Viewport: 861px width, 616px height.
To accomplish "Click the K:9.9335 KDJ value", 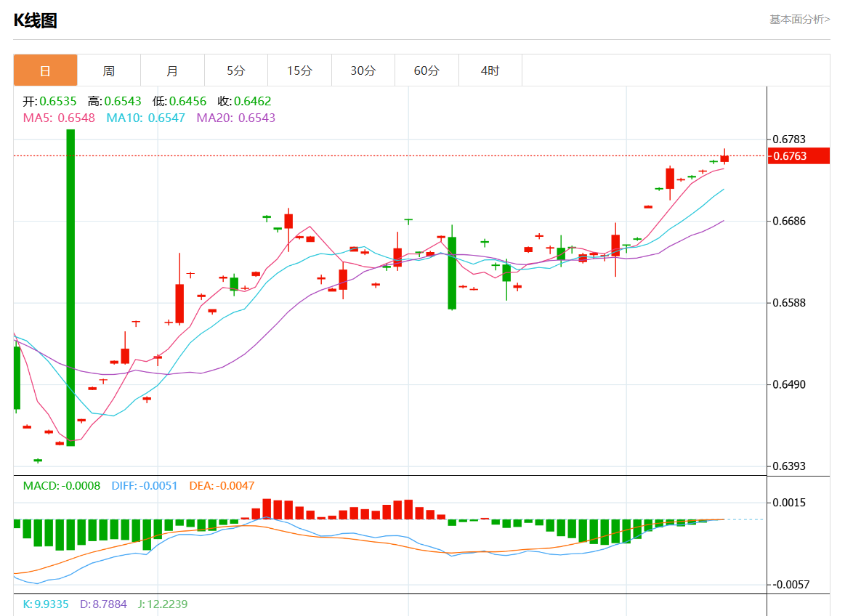I will 46,604.
